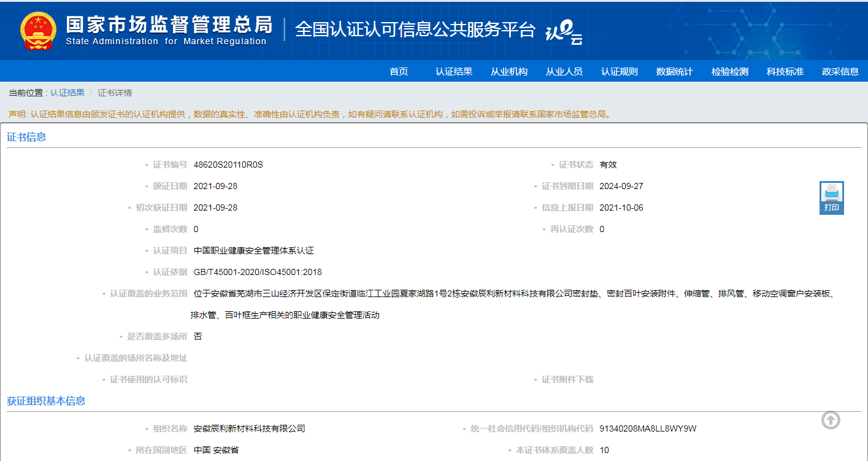Click organization name 安徽辰利新材料科技有限公司
The width and height of the screenshot is (868, 461).
[249, 428]
